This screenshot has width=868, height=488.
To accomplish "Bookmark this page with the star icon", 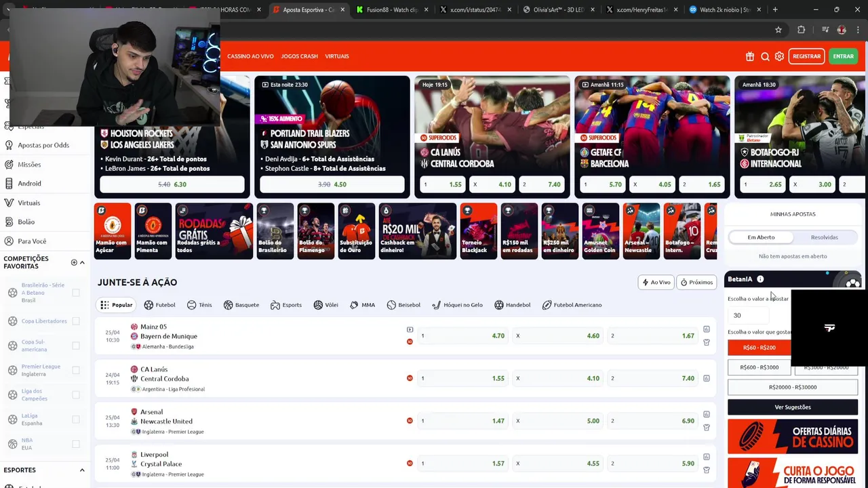I will pyautogui.click(x=778, y=30).
